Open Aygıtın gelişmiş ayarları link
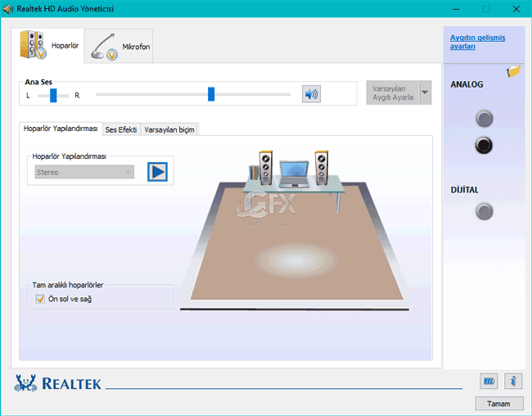Image resolution: width=532 pixels, height=416 pixels. click(477, 42)
